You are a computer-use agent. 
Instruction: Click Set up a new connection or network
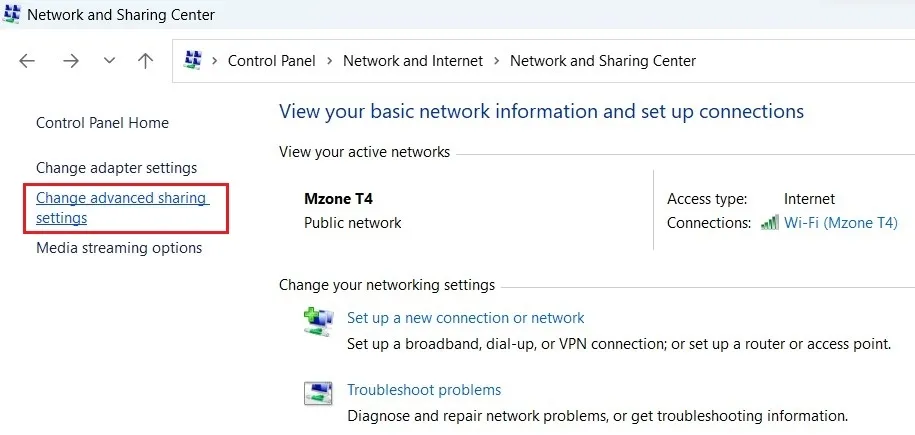[465, 318]
